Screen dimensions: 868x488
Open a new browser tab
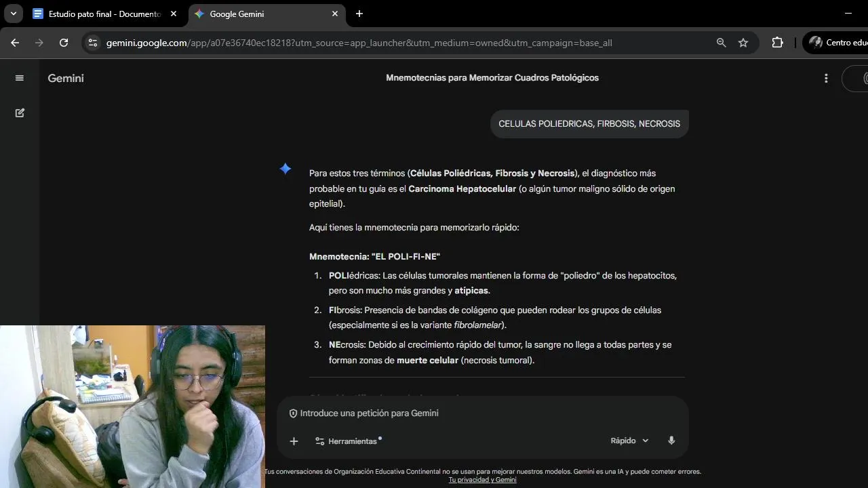click(x=359, y=14)
